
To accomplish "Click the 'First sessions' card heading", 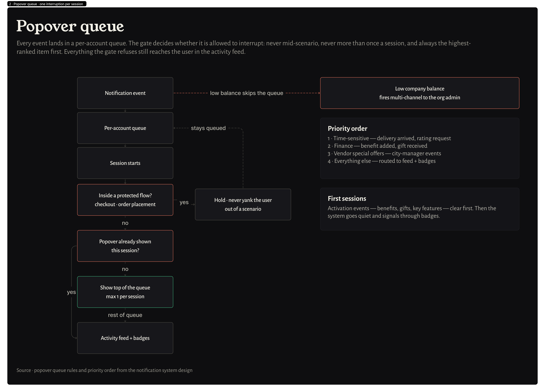I will [347, 198].
